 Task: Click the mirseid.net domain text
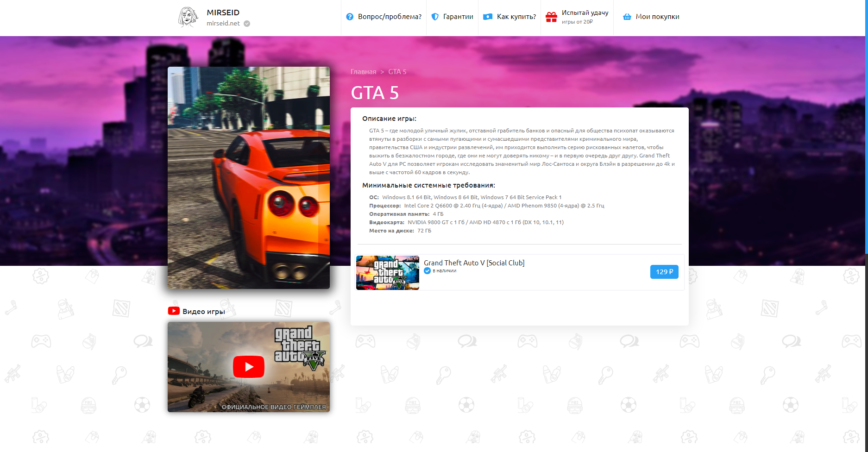coord(223,23)
